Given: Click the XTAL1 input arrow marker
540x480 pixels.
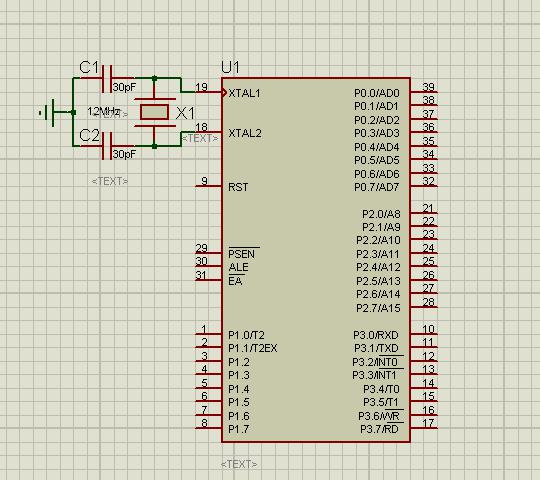Looking at the screenshot, I should click(224, 92).
